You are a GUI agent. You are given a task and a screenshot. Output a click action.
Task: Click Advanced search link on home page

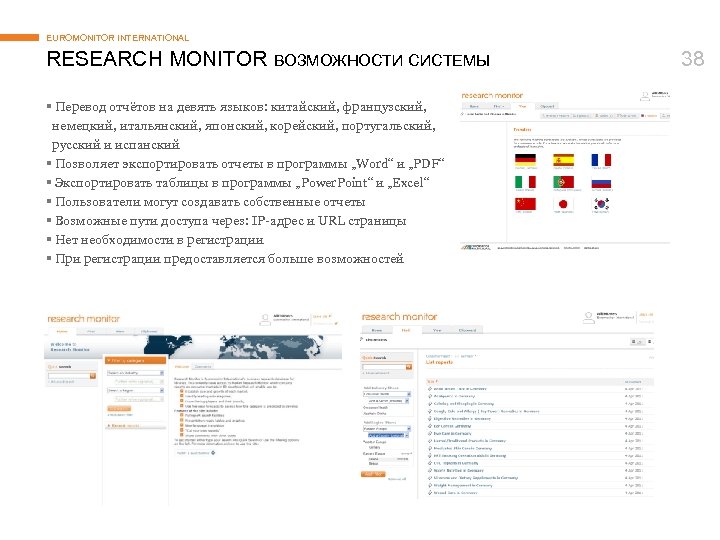(x=62, y=382)
